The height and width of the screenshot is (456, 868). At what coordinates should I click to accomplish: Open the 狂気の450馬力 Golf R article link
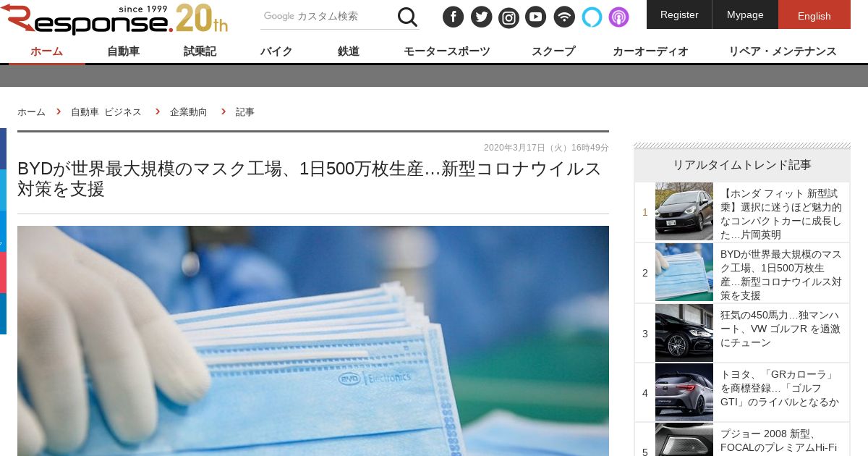pos(780,329)
